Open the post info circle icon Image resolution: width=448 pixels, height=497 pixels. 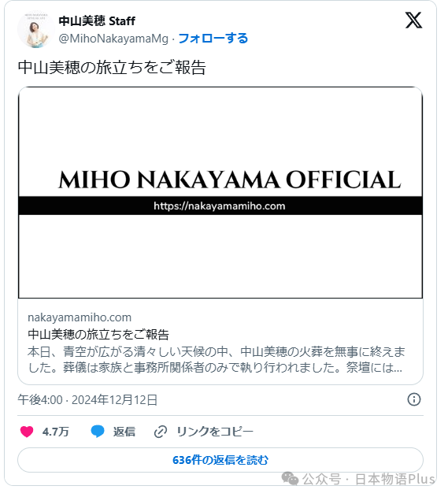[414, 399]
